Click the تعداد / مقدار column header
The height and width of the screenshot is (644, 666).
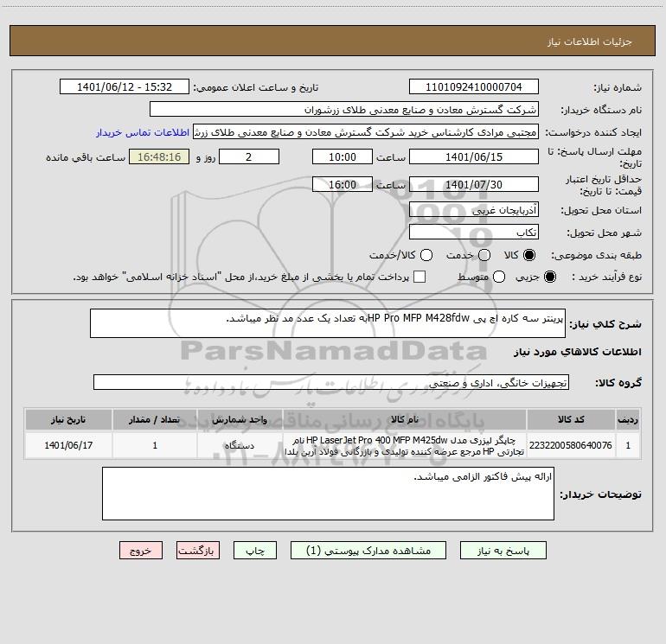tap(155, 419)
